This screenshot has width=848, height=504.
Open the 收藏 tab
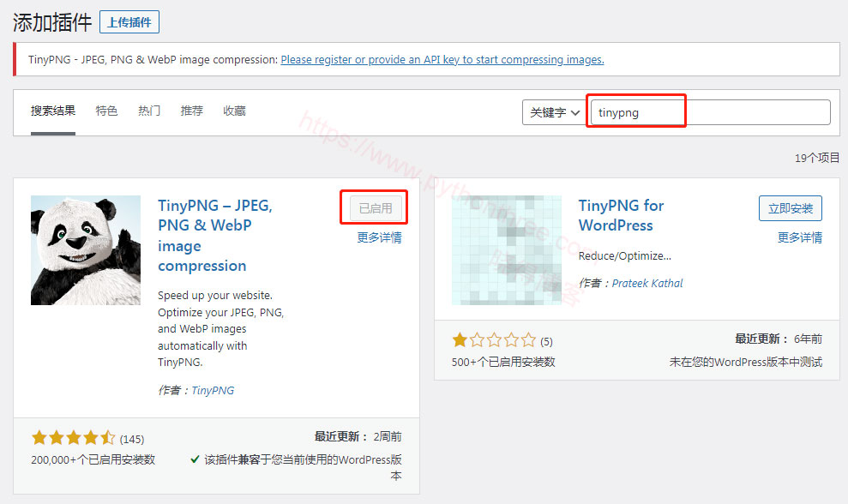[234, 111]
